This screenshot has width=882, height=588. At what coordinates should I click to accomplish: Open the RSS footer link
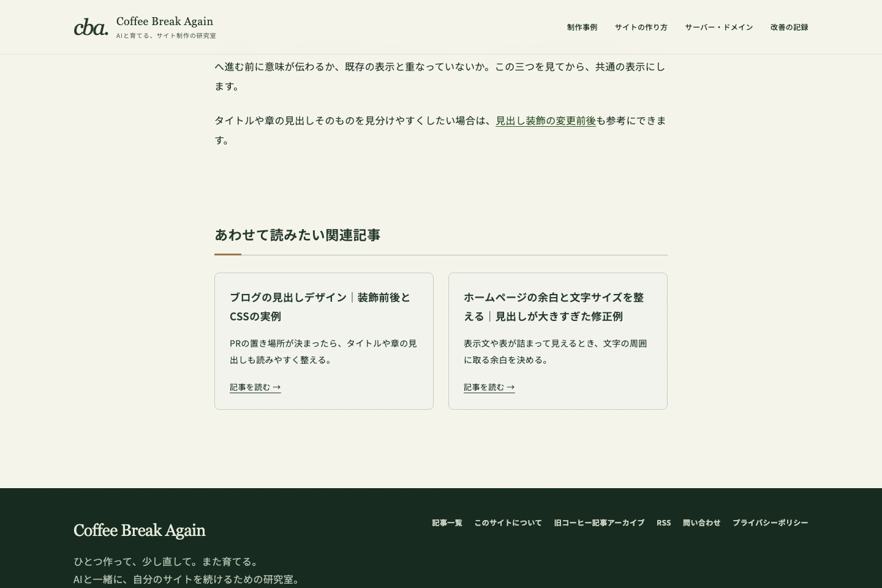point(663,522)
